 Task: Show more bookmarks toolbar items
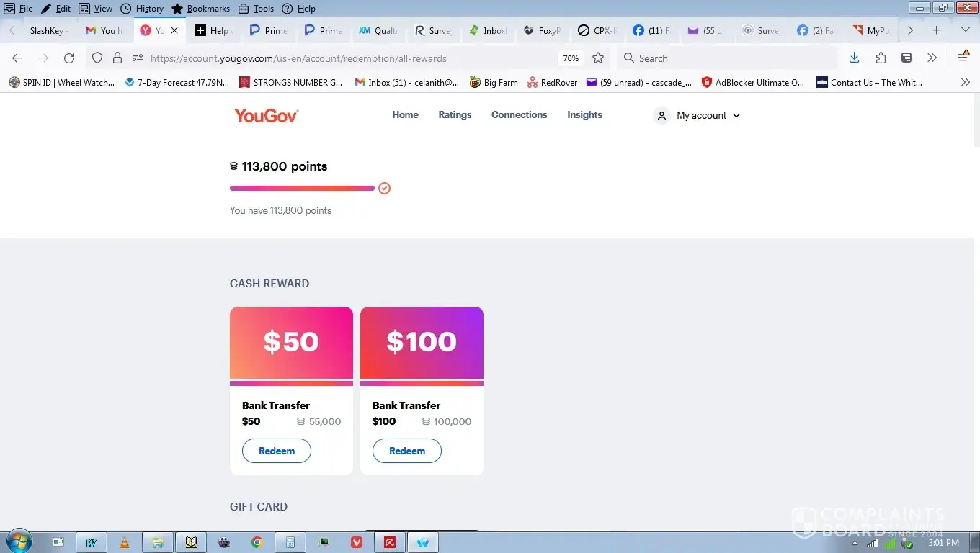pyautogui.click(x=966, y=83)
